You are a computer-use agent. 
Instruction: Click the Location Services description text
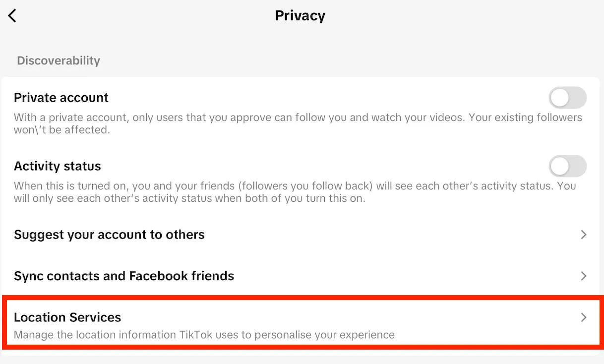coord(204,335)
